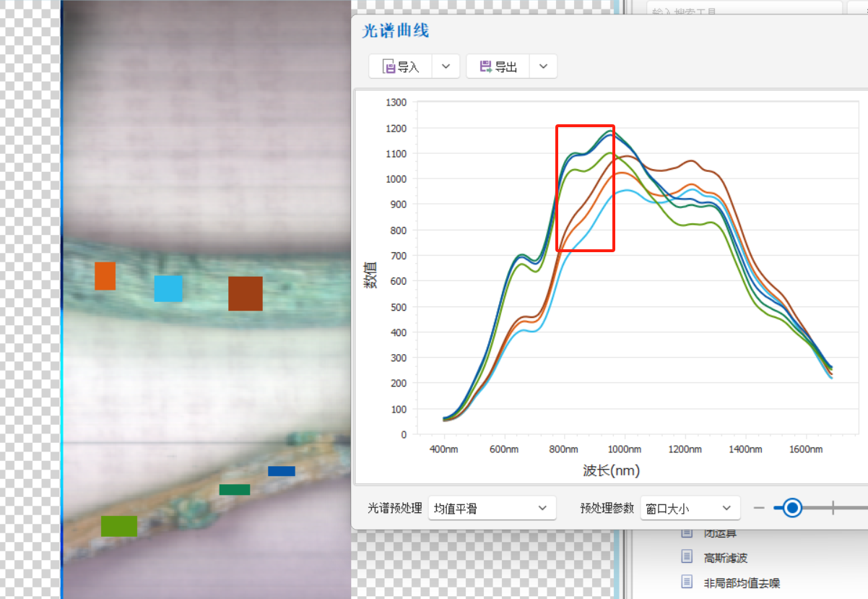Select the orange ROI rectangle on image
Viewport: 868px width, 599px height.
[x=105, y=276]
